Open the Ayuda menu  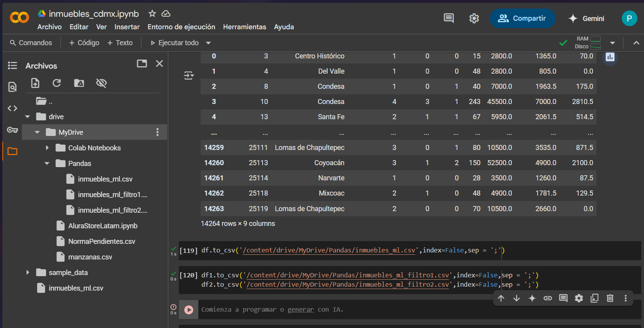pos(284,27)
